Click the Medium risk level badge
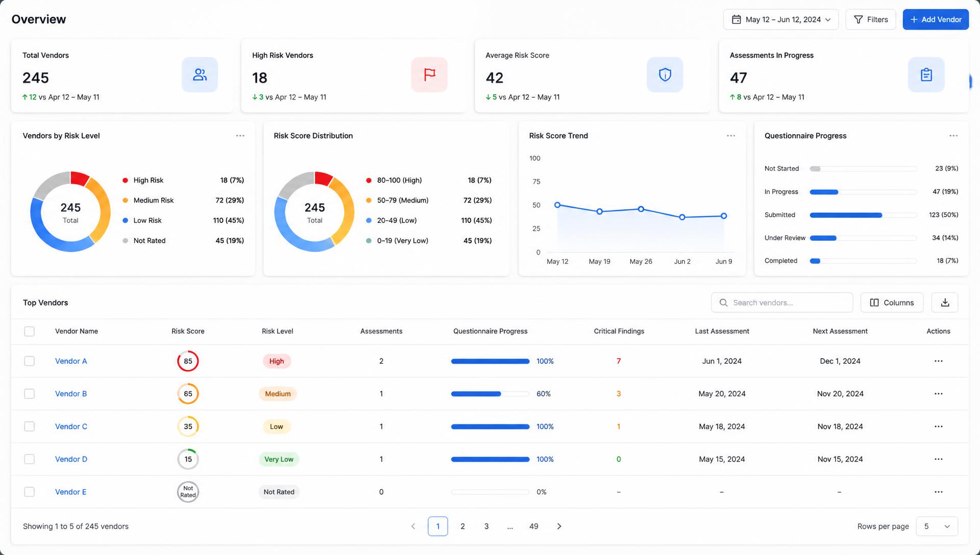980x555 pixels. [278, 394]
